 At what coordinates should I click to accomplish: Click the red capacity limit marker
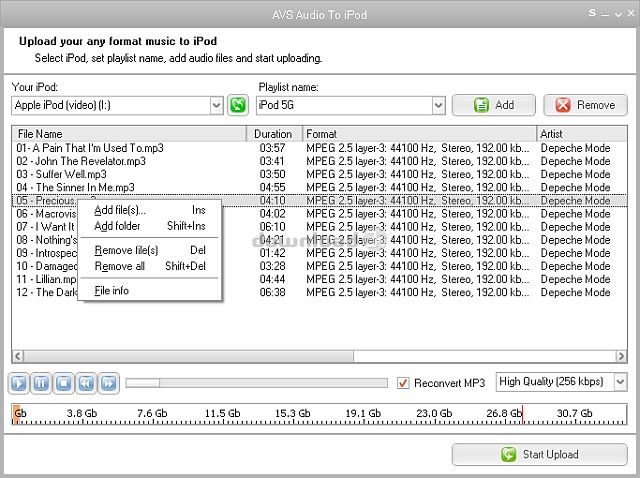(x=523, y=414)
